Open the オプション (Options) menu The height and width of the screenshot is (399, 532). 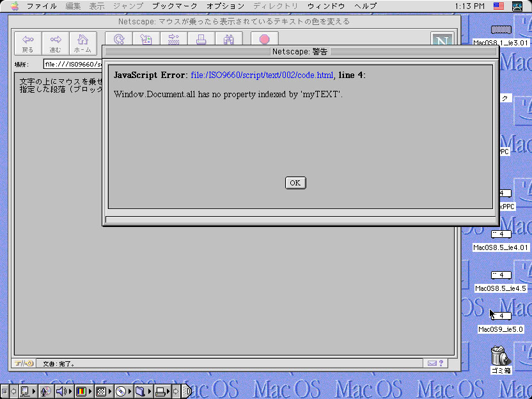click(225, 6)
